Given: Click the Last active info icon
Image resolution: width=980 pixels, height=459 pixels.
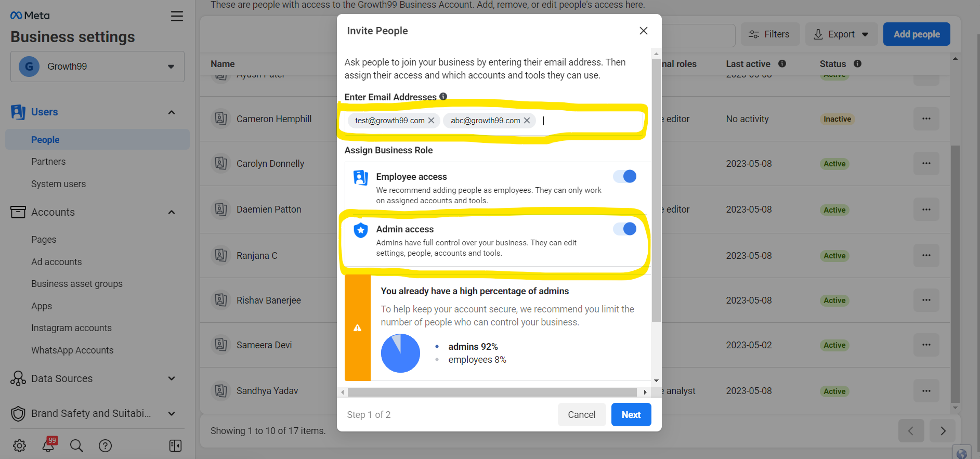Looking at the screenshot, I should click(782, 63).
